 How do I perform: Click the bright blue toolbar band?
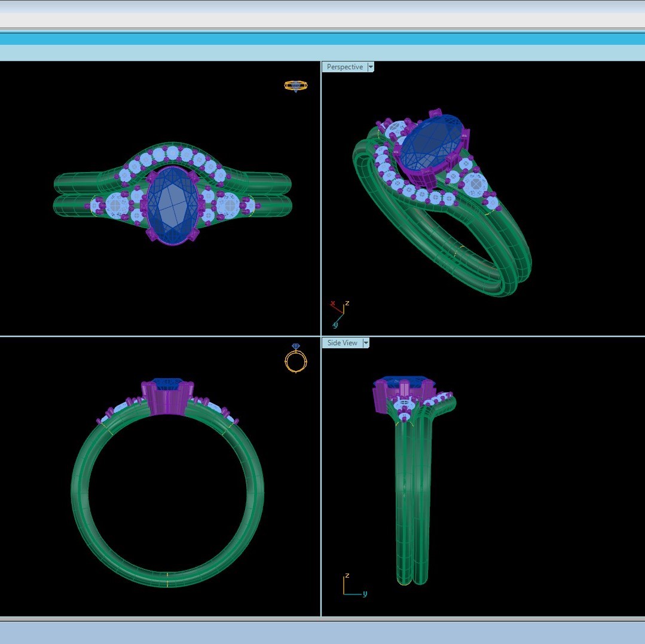323,39
